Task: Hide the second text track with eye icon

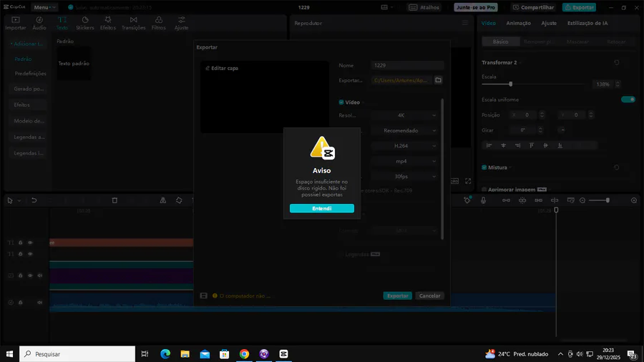Action: [30, 254]
